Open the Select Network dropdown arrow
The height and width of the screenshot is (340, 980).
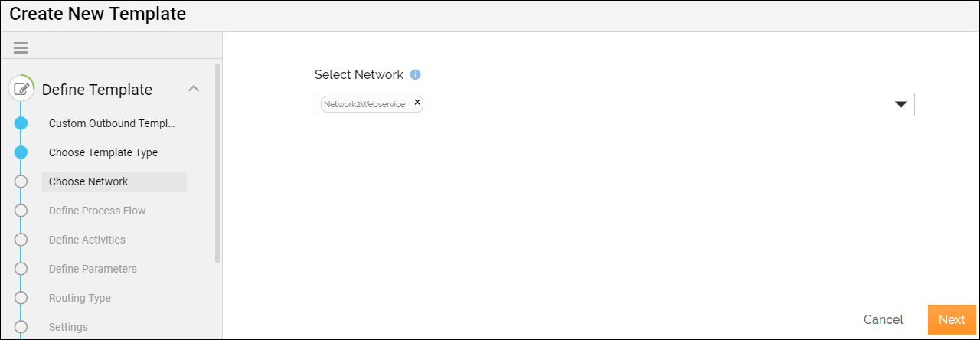pyautogui.click(x=900, y=105)
